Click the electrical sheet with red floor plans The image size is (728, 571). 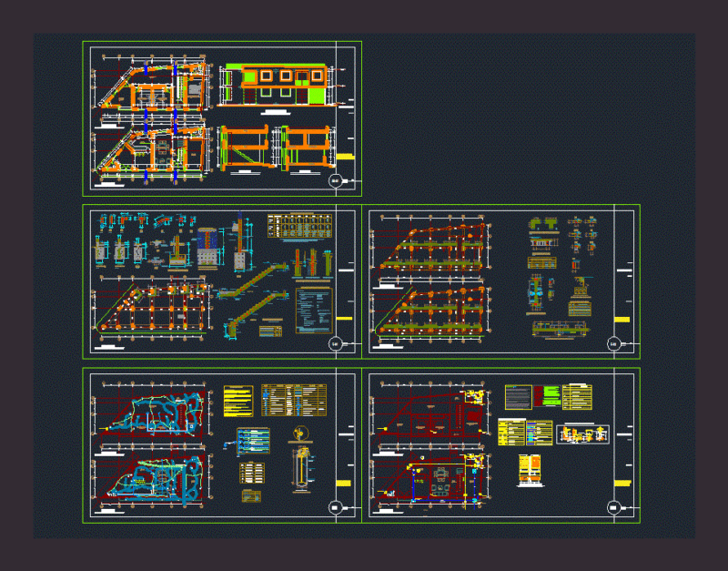coord(501,445)
